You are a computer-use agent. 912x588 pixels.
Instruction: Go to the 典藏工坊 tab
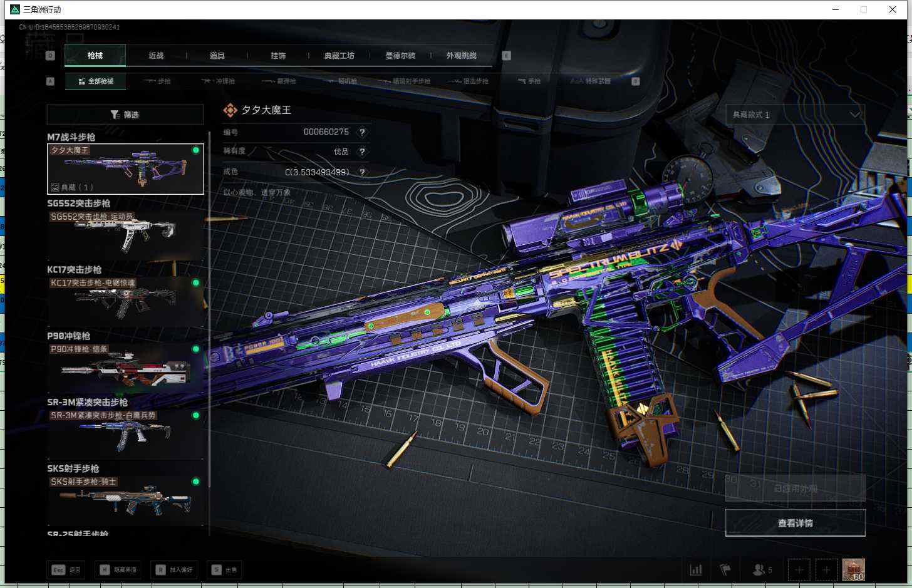pyautogui.click(x=339, y=56)
